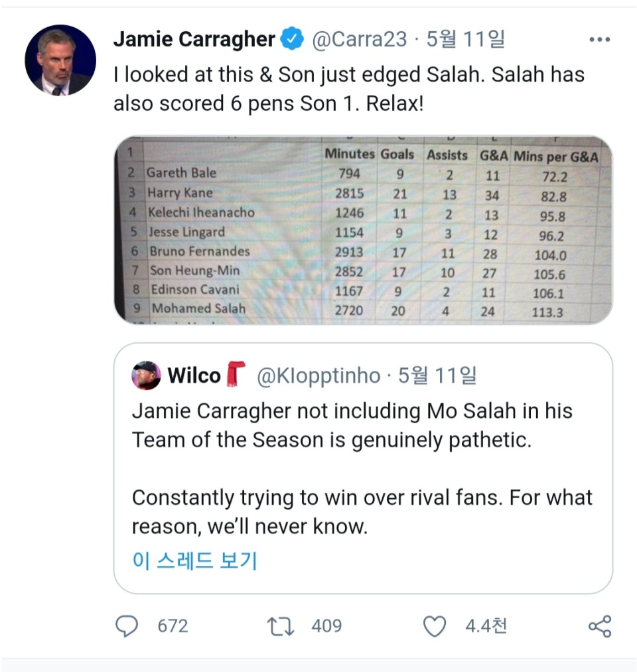This screenshot has width=637, height=672.
Task: Open the three-dot more options menu
Action: 599,40
